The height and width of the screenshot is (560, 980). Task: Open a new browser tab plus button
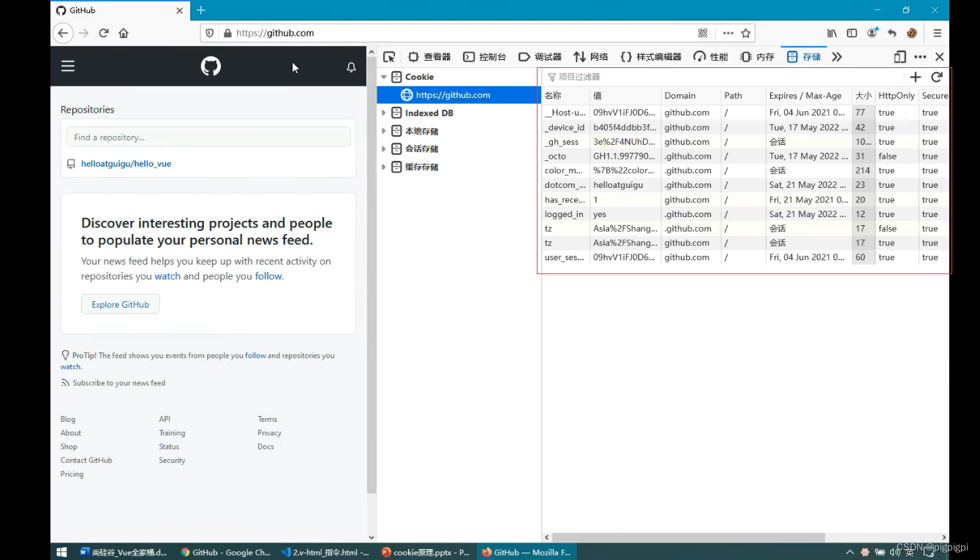click(x=201, y=10)
